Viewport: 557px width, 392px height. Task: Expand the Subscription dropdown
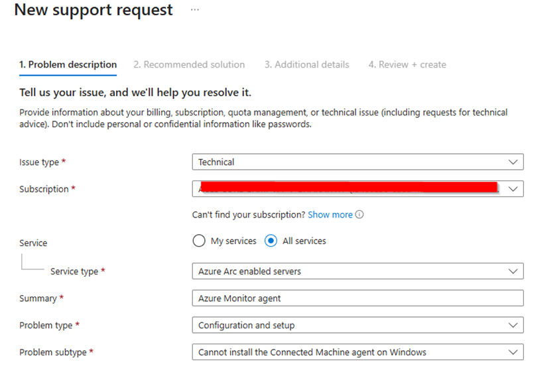click(357, 189)
